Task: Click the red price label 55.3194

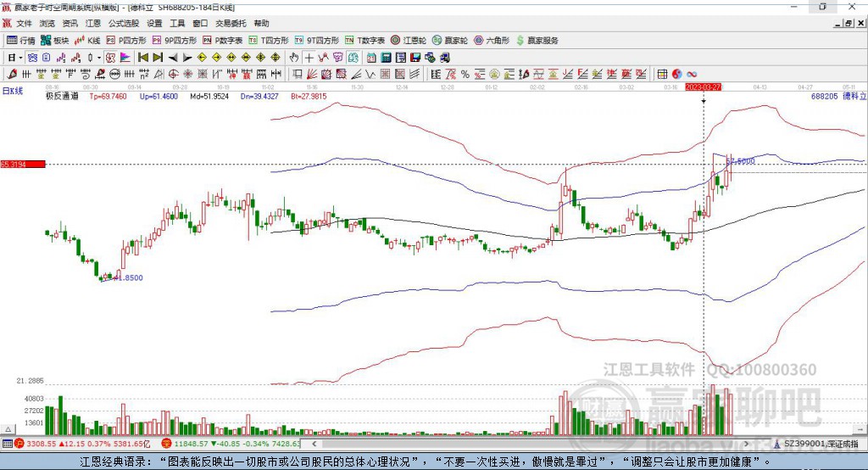Action: [x=23, y=164]
